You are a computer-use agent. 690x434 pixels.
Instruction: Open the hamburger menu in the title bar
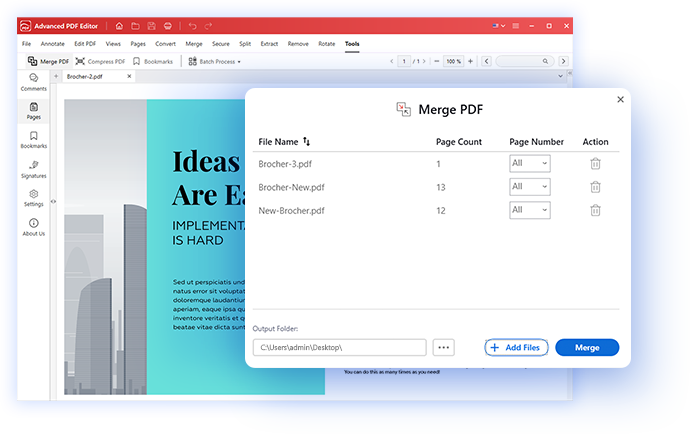(515, 26)
